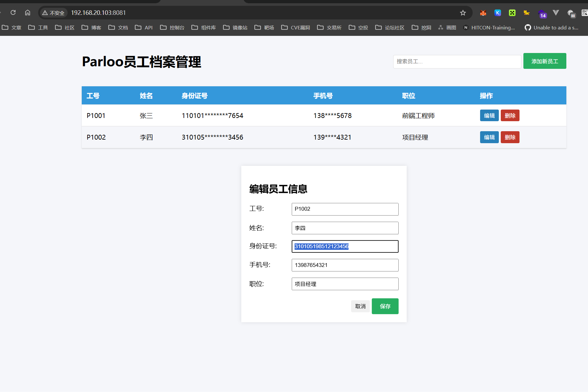The image size is (588, 392).
Task: Edit employee P1002 李四
Action: click(489, 137)
